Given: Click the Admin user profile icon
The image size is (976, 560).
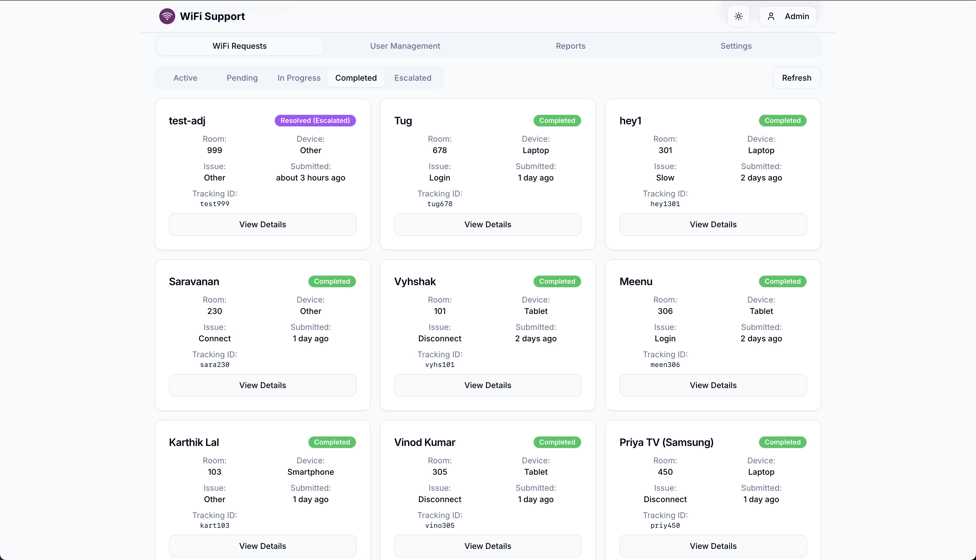Looking at the screenshot, I should [771, 16].
